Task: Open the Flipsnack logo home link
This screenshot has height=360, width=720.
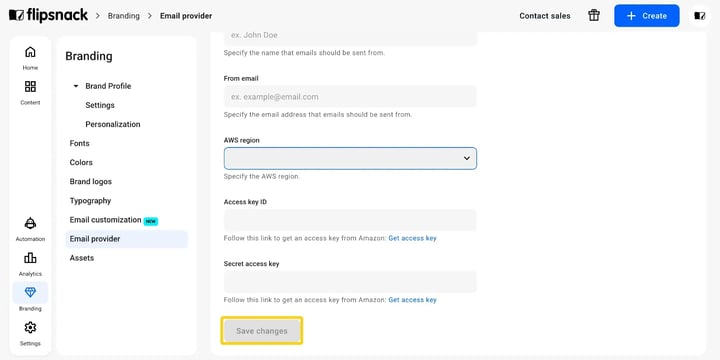Action: coord(48,16)
